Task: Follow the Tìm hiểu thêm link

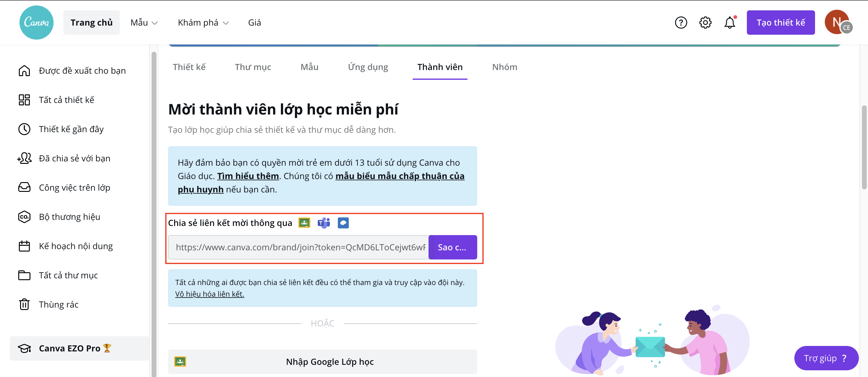Action: click(248, 176)
